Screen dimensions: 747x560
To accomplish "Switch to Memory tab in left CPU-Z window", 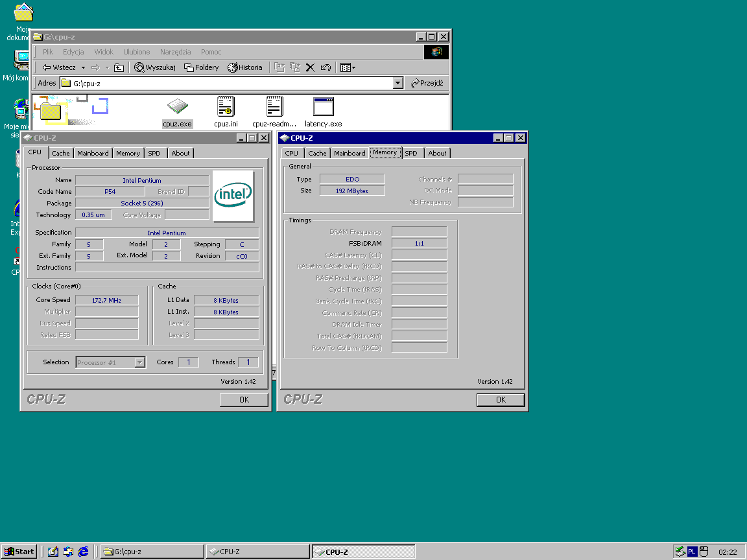I will (x=128, y=154).
